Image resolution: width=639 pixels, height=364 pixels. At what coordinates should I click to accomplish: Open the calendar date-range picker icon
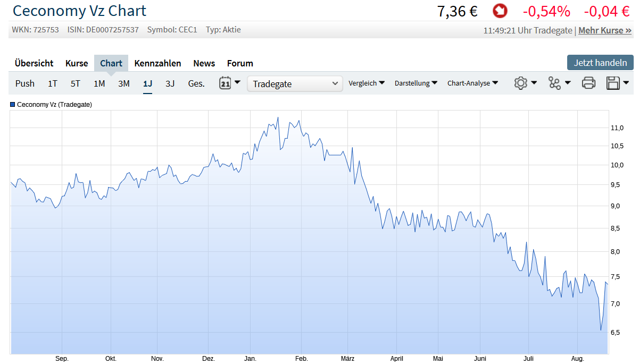(225, 83)
